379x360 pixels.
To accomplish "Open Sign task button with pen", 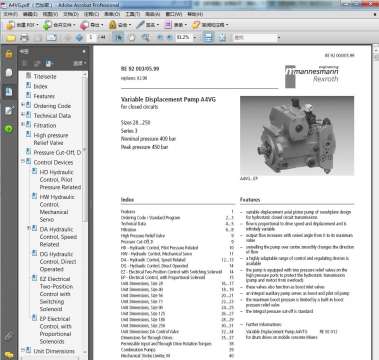I will tap(147, 25).
